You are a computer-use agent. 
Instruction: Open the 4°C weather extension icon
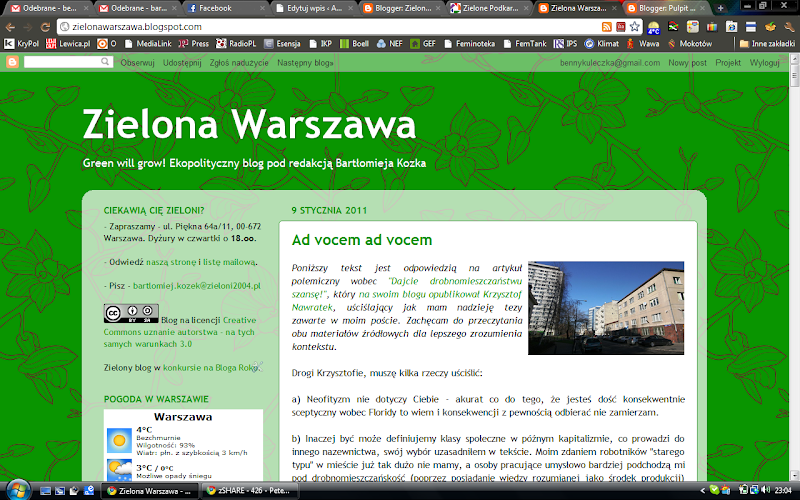click(654, 27)
